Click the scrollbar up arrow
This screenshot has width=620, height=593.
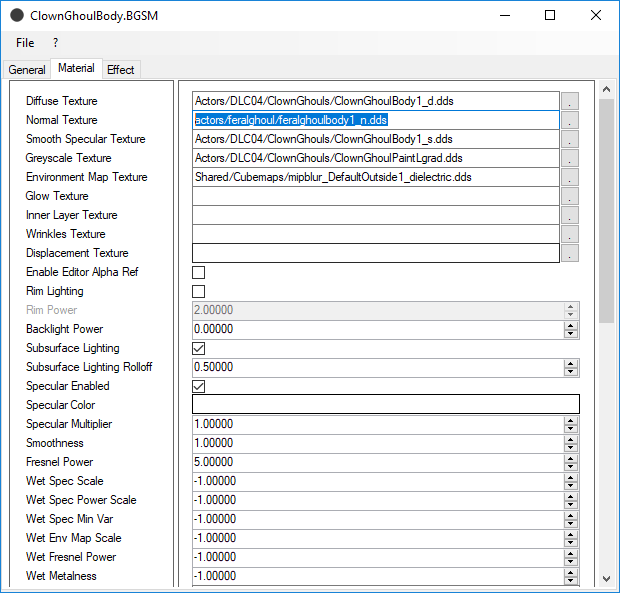[x=606, y=90]
